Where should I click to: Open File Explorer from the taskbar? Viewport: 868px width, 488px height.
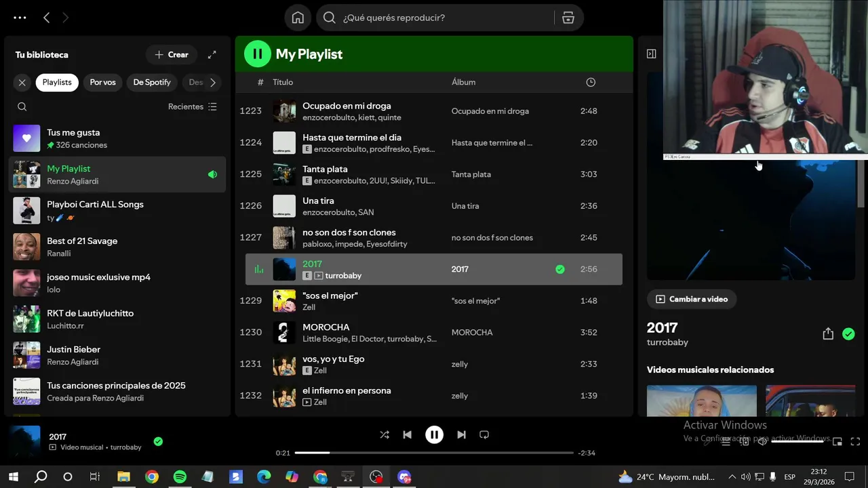pyautogui.click(x=123, y=476)
